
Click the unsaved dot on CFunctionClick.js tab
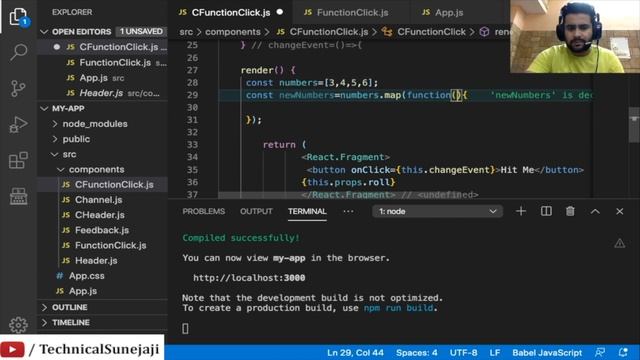tap(280, 12)
